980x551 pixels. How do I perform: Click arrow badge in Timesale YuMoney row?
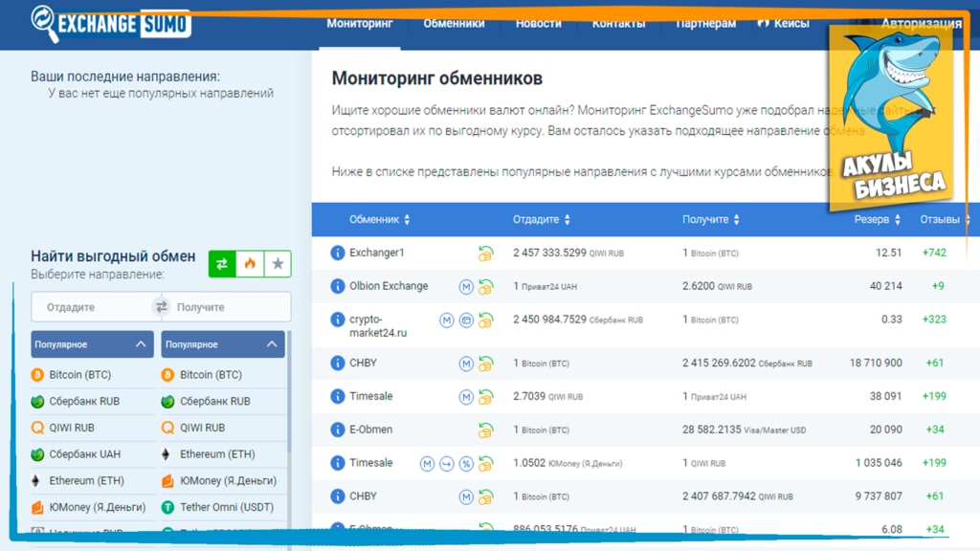pyautogui.click(x=446, y=464)
